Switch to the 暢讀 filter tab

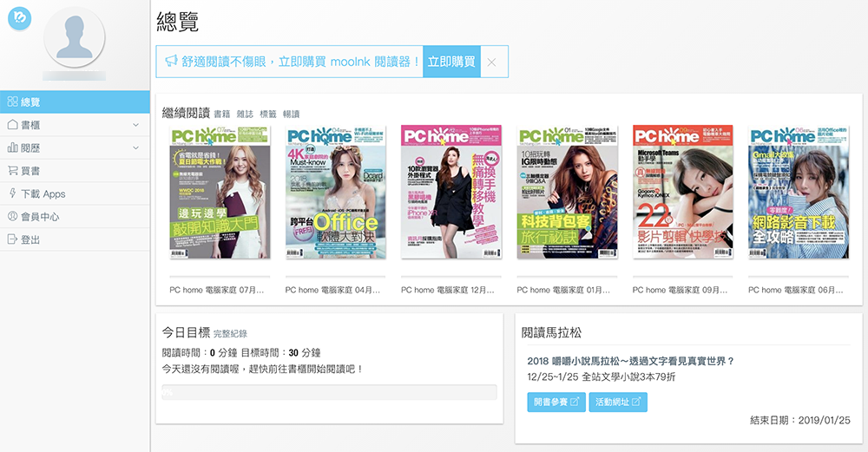[x=291, y=114]
